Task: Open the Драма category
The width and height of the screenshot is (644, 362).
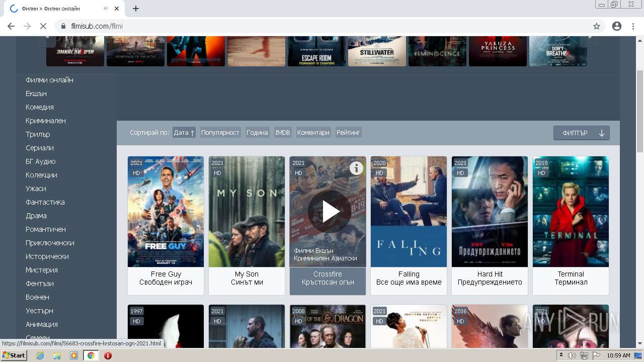Action: (x=36, y=216)
